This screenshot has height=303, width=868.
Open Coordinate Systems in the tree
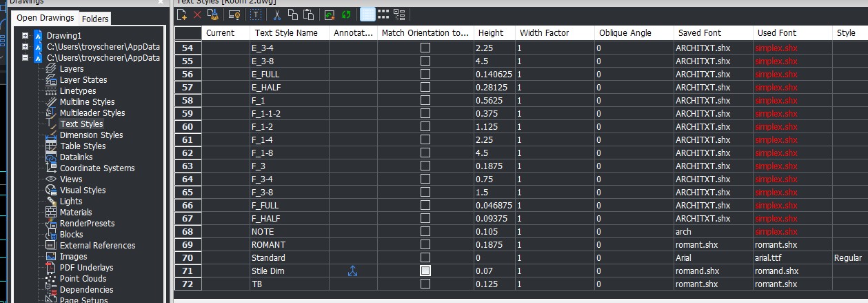click(x=97, y=168)
